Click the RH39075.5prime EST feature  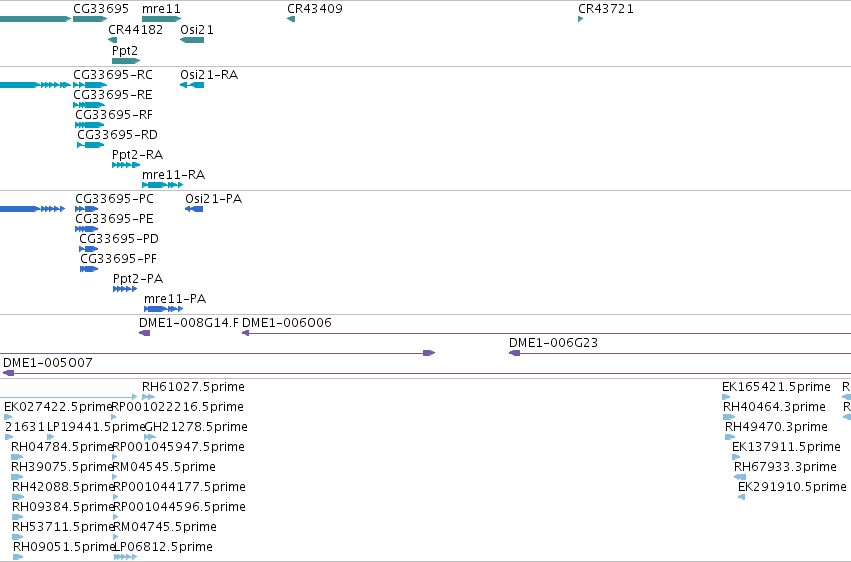coord(17,477)
